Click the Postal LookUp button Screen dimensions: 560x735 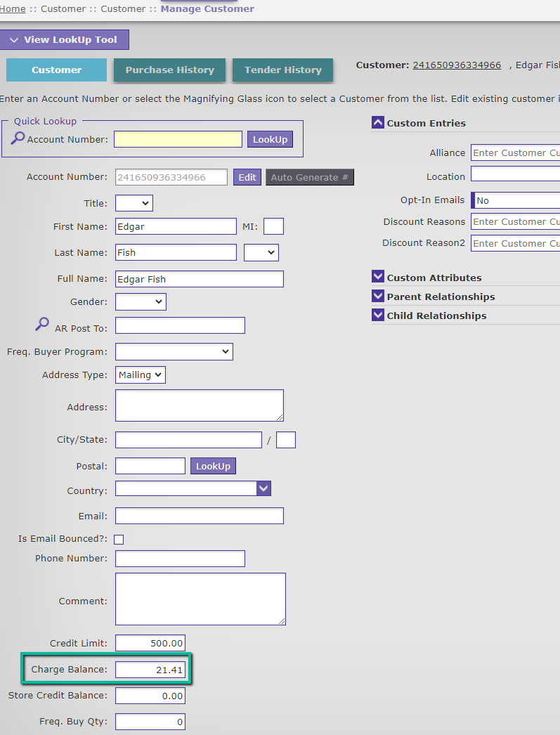(x=213, y=466)
